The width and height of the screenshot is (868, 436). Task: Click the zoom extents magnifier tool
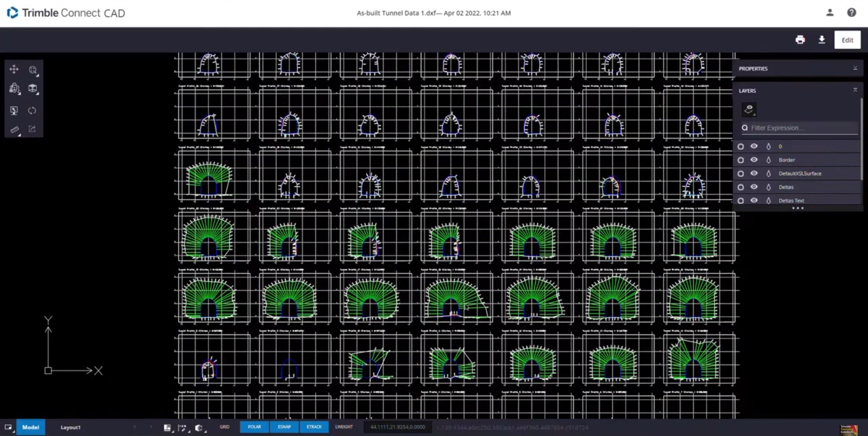[x=33, y=70]
